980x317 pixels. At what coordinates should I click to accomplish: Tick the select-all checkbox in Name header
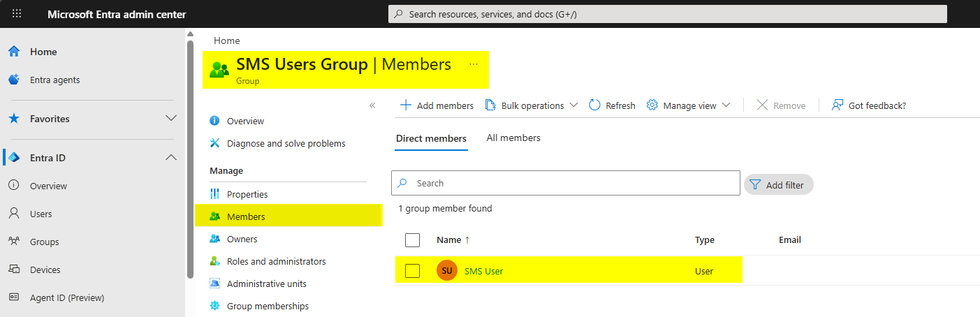412,240
